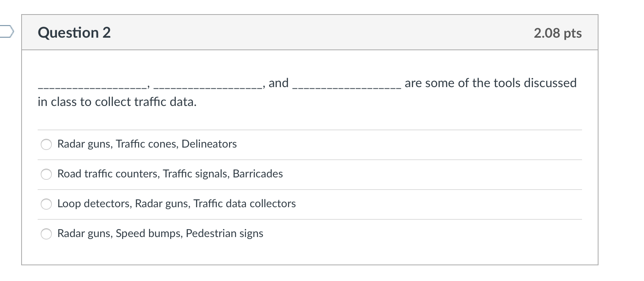Click the third blank after "and"
This screenshot has width=644, height=281.
coord(347,84)
